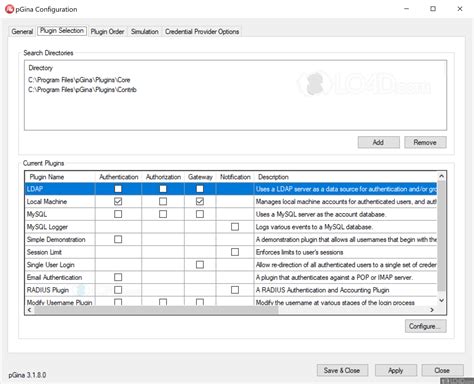Click the Session Limit description text
The image size is (474, 384).
pos(299,252)
